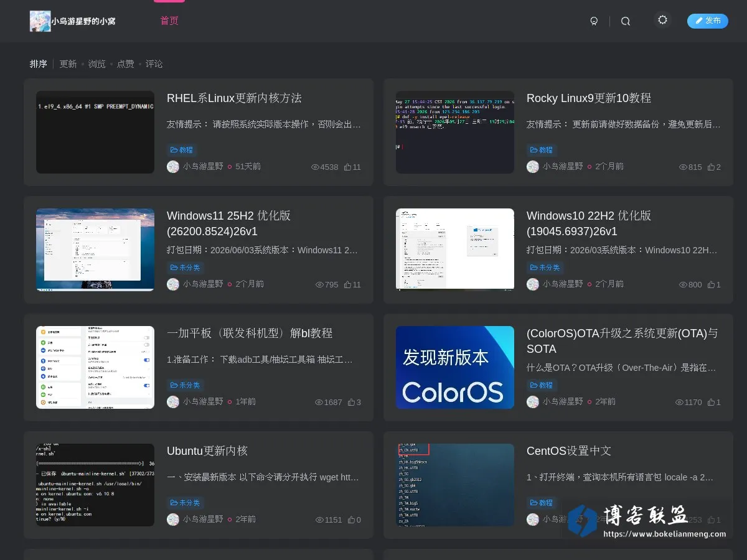Click the Windows11 25H2 post thumbnail

(x=95, y=250)
